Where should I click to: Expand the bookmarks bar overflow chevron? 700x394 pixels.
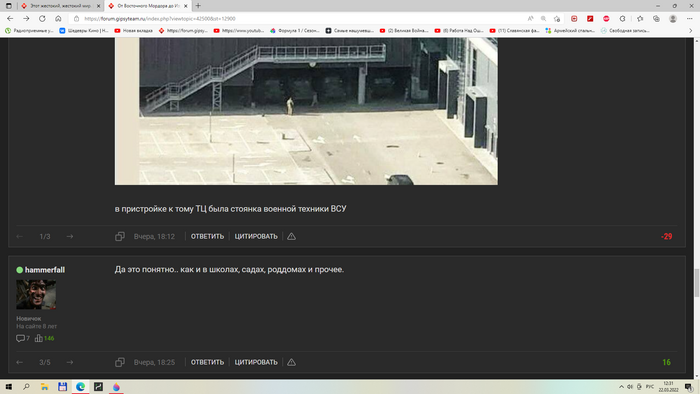point(690,31)
